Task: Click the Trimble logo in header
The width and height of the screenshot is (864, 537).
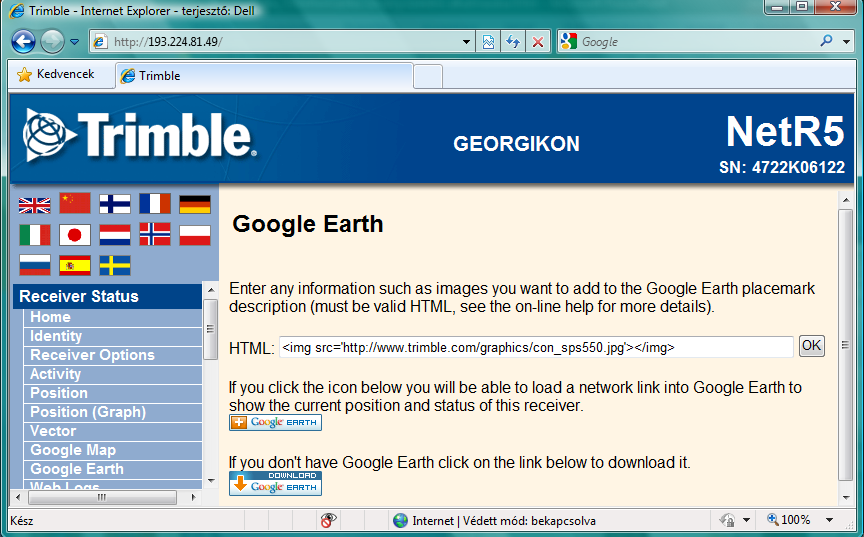Action: (x=140, y=135)
